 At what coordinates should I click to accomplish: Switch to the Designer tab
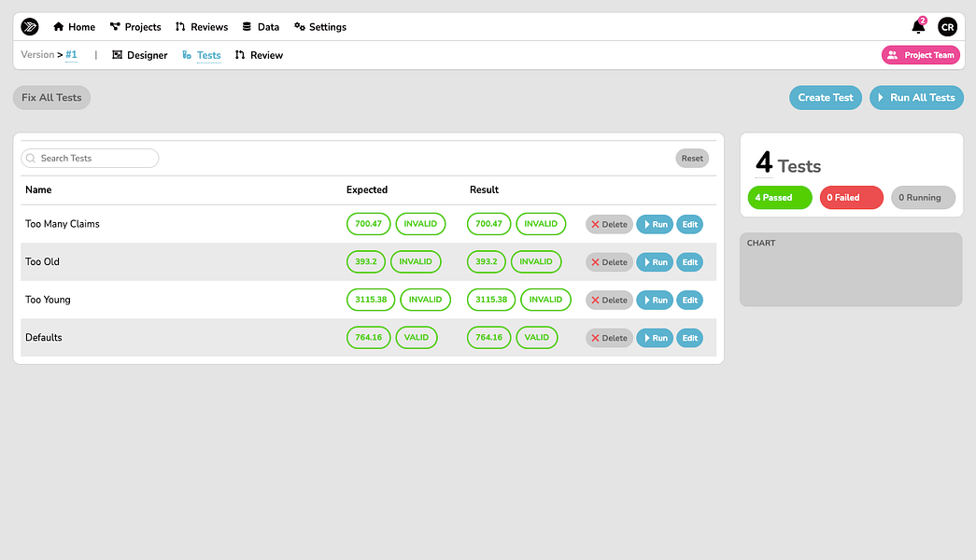(x=139, y=55)
